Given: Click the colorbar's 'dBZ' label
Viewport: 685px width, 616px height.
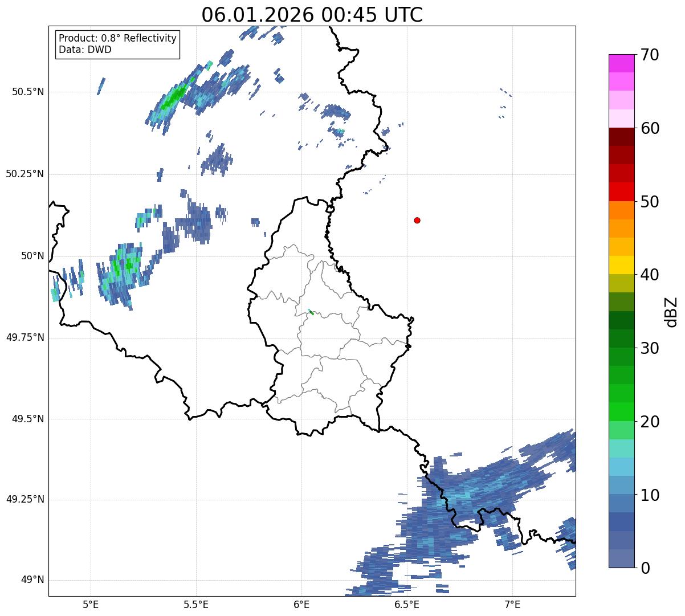Looking at the screenshot, I should point(671,311).
